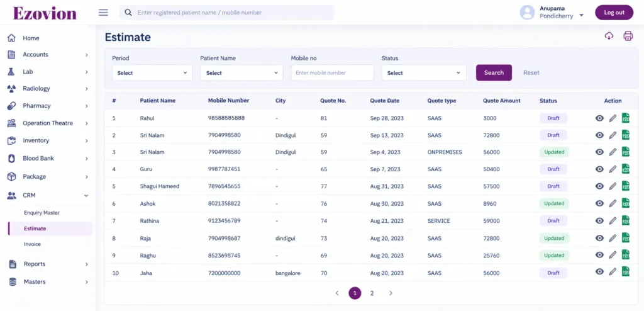The height and width of the screenshot is (311, 644).
Task: Open Enquiry Master submenu item
Action: tap(42, 213)
